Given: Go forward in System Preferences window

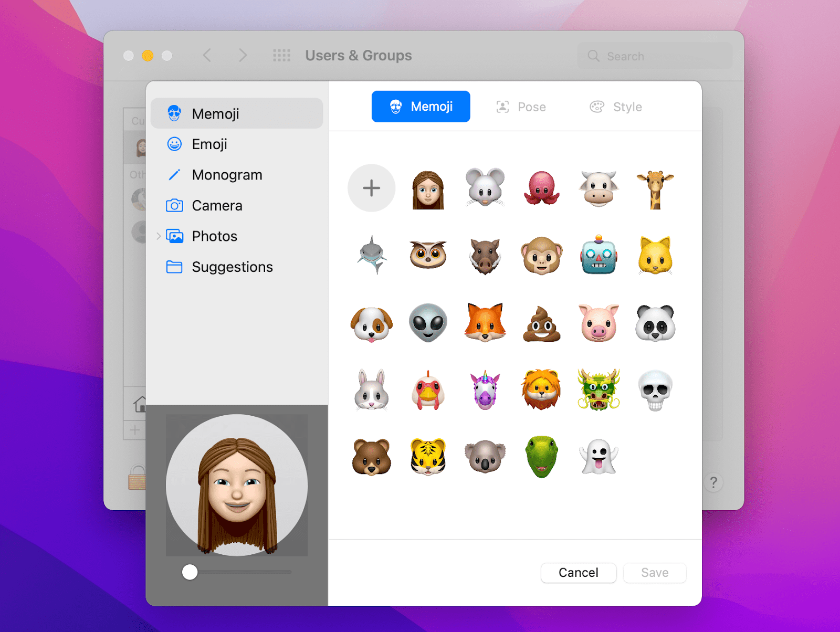Looking at the screenshot, I should coord(243,55).
